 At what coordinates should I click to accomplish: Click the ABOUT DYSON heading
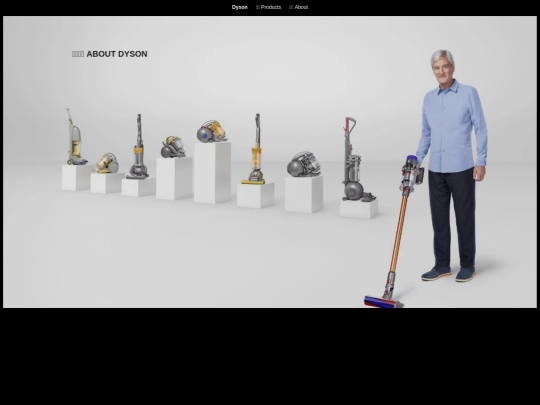110,54
